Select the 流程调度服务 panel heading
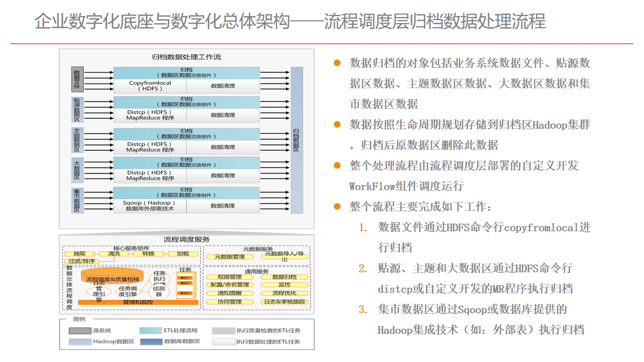The image size is (644, 362). pyautogui.click(x=187, y=239)
